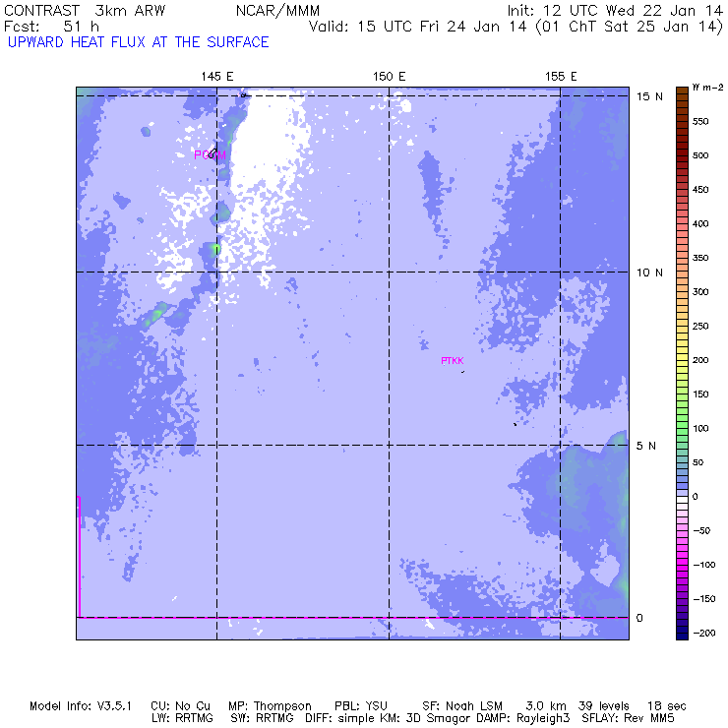Click the 400 tick on the color bar
728x728 pixels.
tap(700, 223)
